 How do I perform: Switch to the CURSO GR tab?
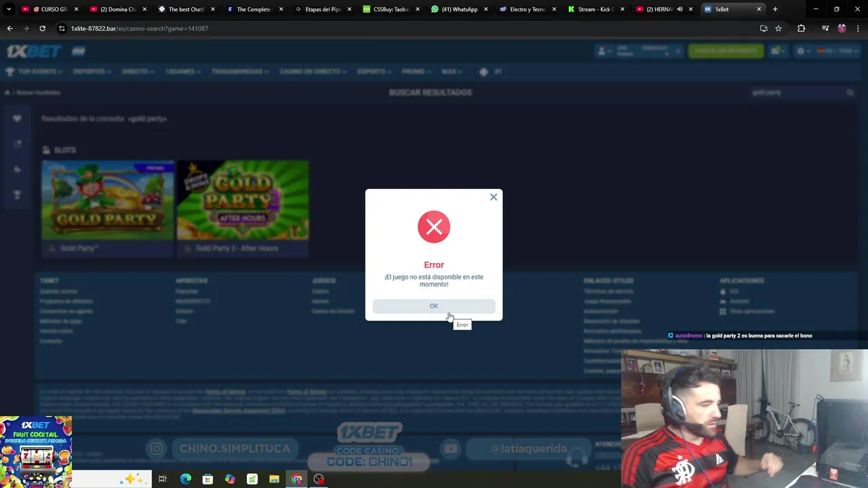click(50, 9)
